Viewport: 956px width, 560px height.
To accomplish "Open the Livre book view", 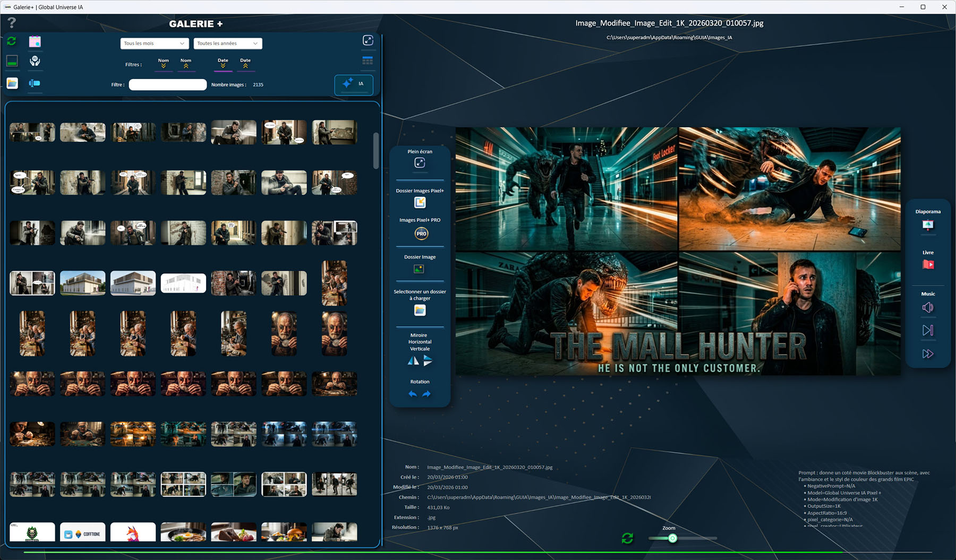I will click(928, 264).
